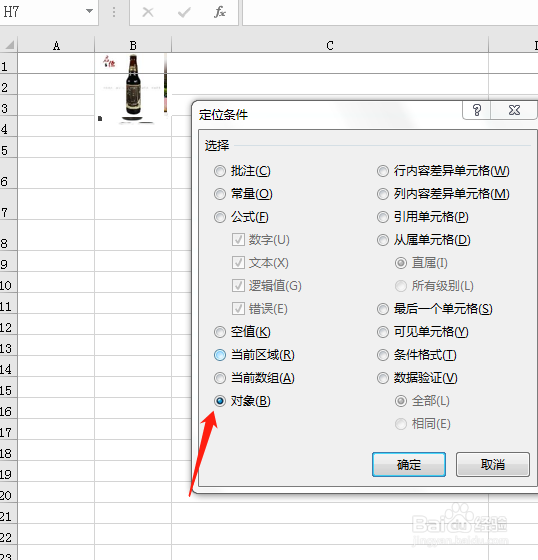Screen dimensions: 538x560
Task: Toggle the 错误(E) checkbox under 公式
Action: pyautogui.click(x=238, y=309)
